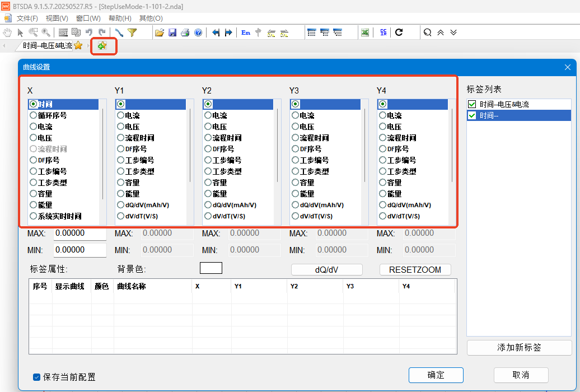This screenshot has width=580, height=392.
Task: Uncheck 时间--电压&电流 in 标签列表
Action: point(472,104)
